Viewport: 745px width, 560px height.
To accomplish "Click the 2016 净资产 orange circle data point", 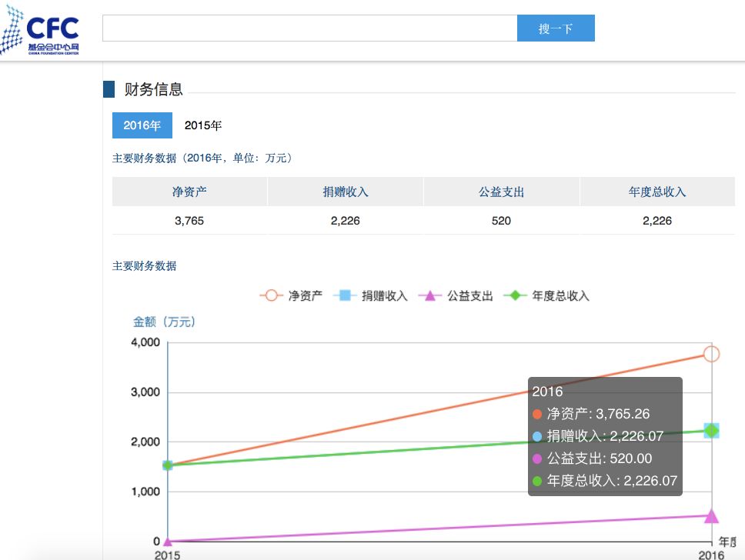I will [x=711, y=354].
